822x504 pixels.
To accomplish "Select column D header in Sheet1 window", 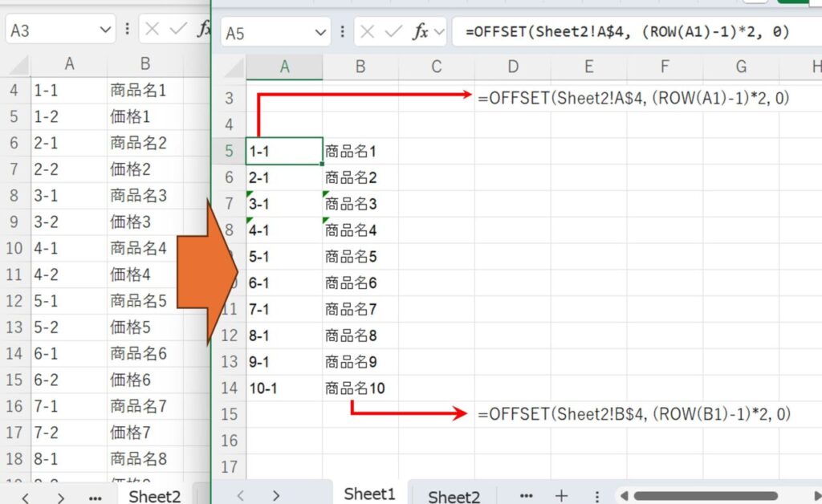I will 513,67.
